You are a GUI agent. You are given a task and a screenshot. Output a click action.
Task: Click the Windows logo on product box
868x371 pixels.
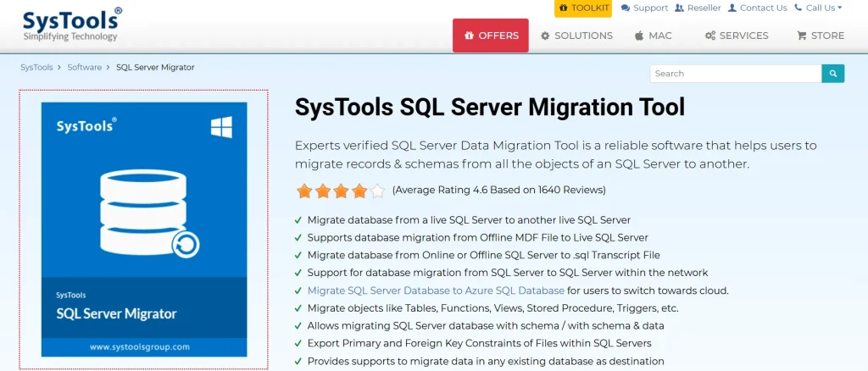point(221,127)
